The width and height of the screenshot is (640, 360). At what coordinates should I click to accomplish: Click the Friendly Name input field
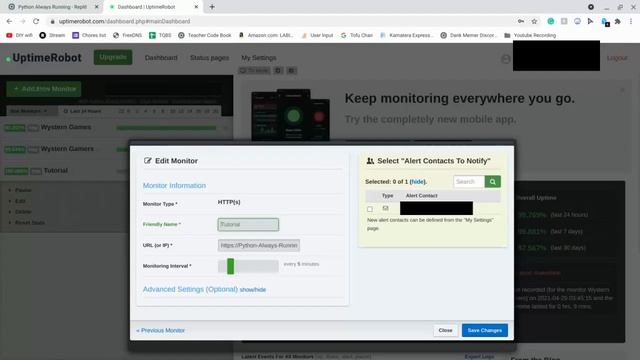pos(248,224)
